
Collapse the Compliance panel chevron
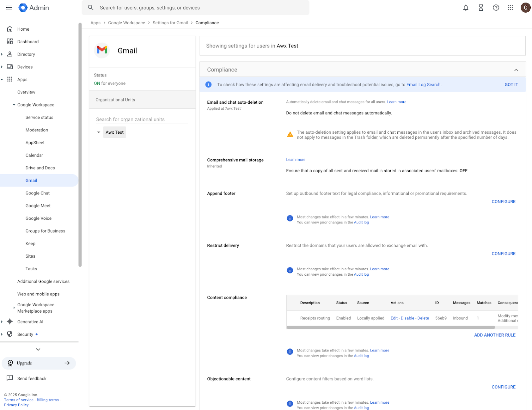pos(516,70)
